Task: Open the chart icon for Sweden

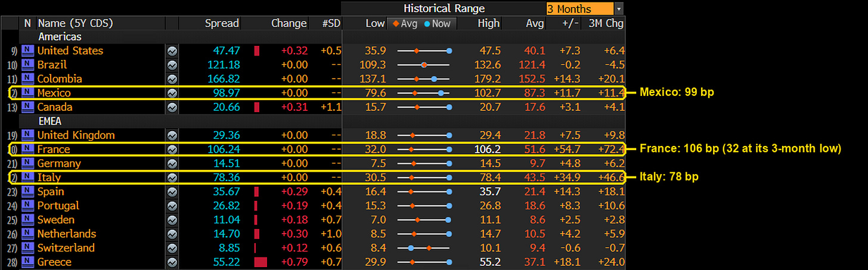Action: [172, 220]
